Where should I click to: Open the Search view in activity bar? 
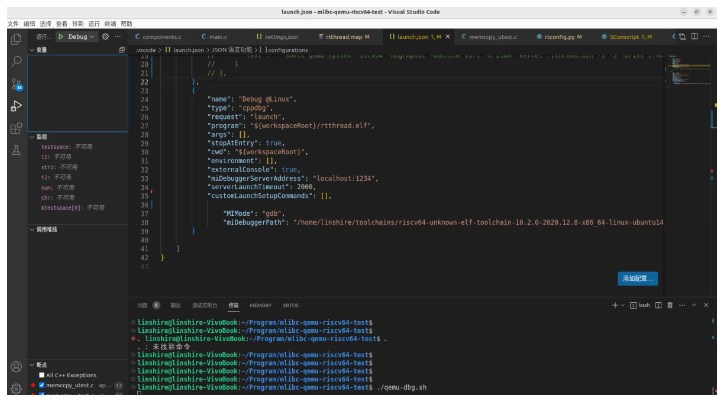coord(15,61)
